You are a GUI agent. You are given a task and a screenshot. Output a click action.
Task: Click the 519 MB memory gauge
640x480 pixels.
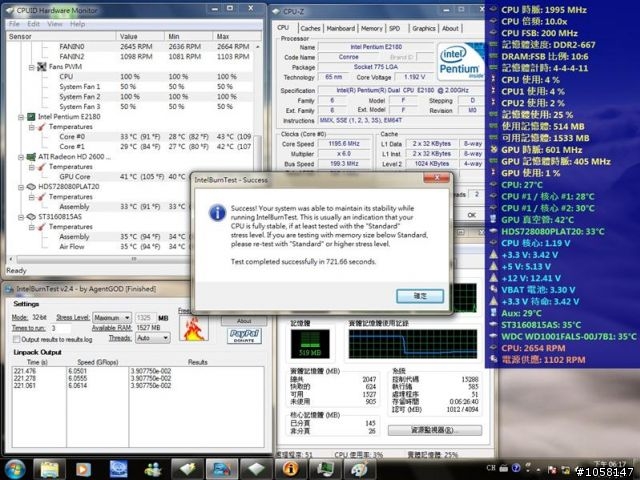[x=310, y=344]
